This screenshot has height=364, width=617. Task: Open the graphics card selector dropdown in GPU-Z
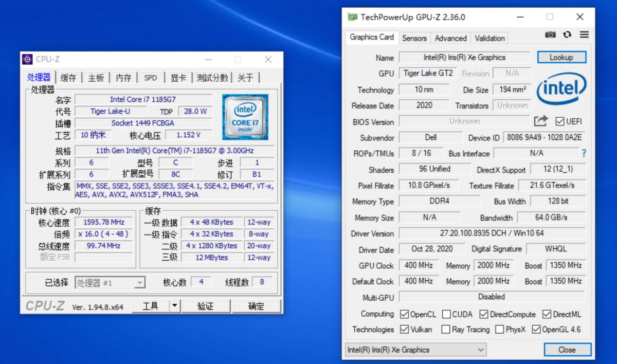click(x=482, y=349)
